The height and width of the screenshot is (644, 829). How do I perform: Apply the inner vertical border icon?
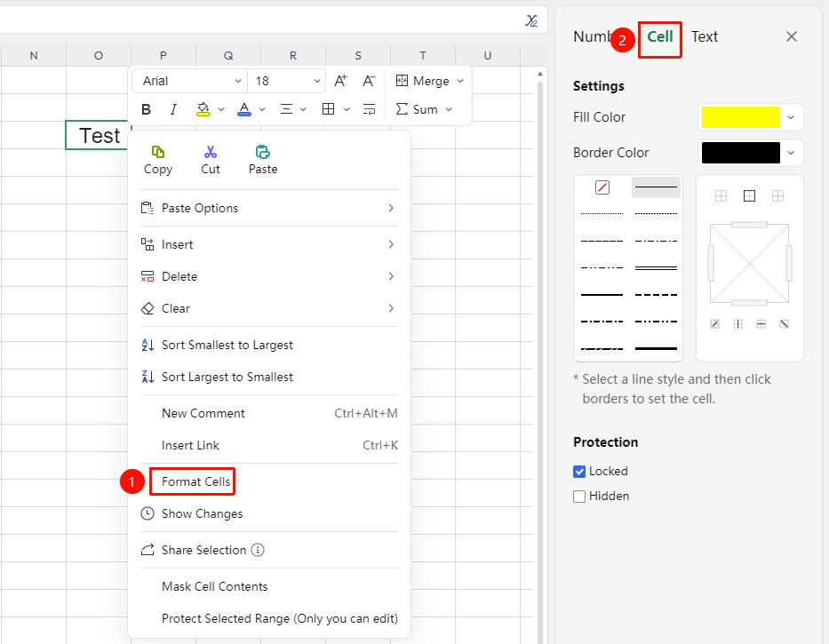[x=738, y=324]
